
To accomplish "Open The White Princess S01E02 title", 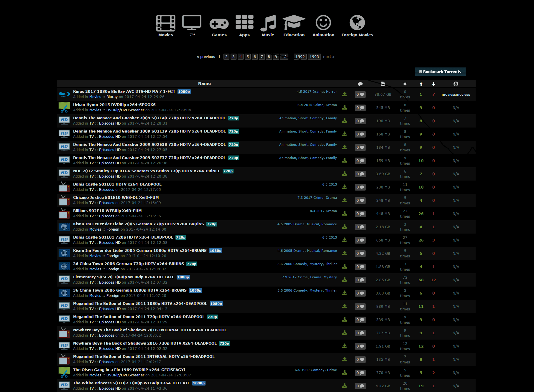I will tap(132, 383).
